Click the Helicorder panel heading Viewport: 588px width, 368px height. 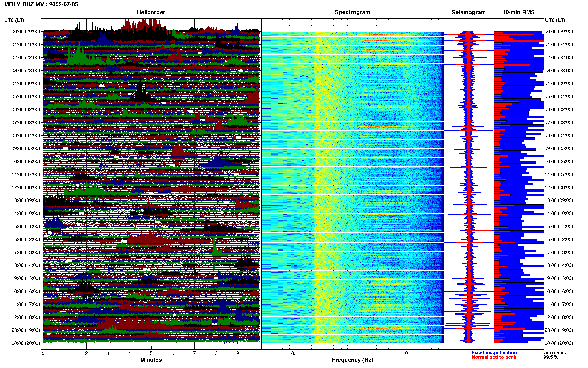click(151, 12)
